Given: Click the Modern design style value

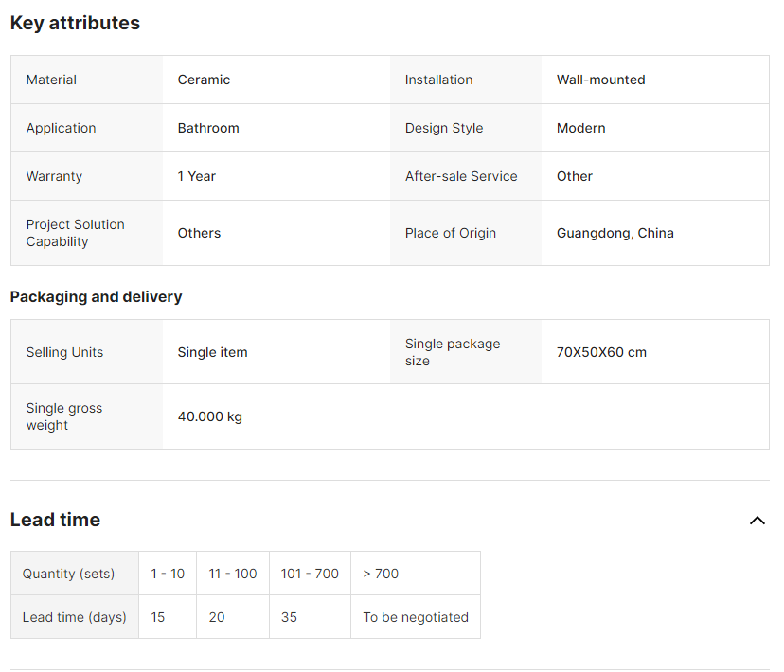Looking at the screenshot, I should (x=580, y=128).
